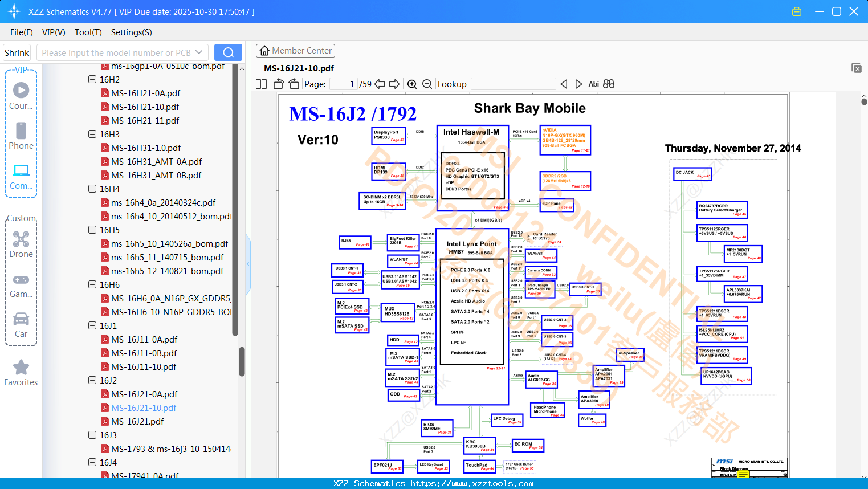Go to the previous PDF page
This screenshot has height=489, width=868.
coord(380,84)
